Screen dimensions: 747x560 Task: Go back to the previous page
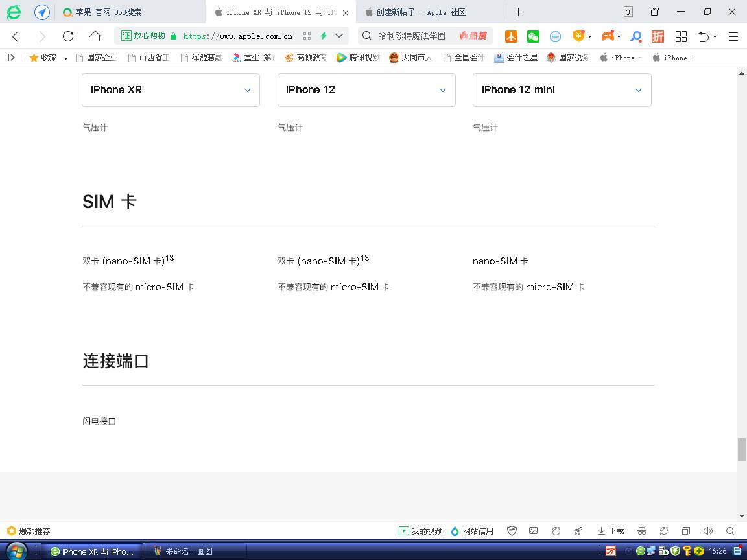(x=16, y=36)
